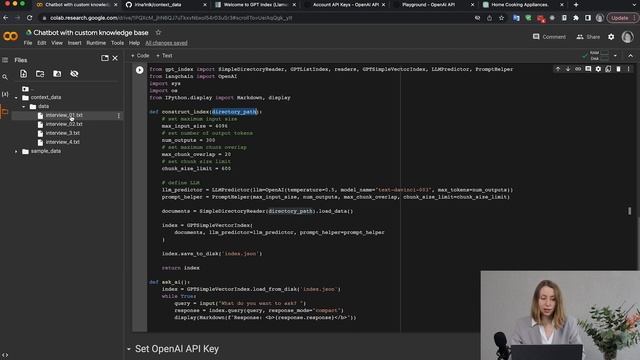Select interview_4.txt in file tree
Screen dimensions: 640x360
[63, 142]
